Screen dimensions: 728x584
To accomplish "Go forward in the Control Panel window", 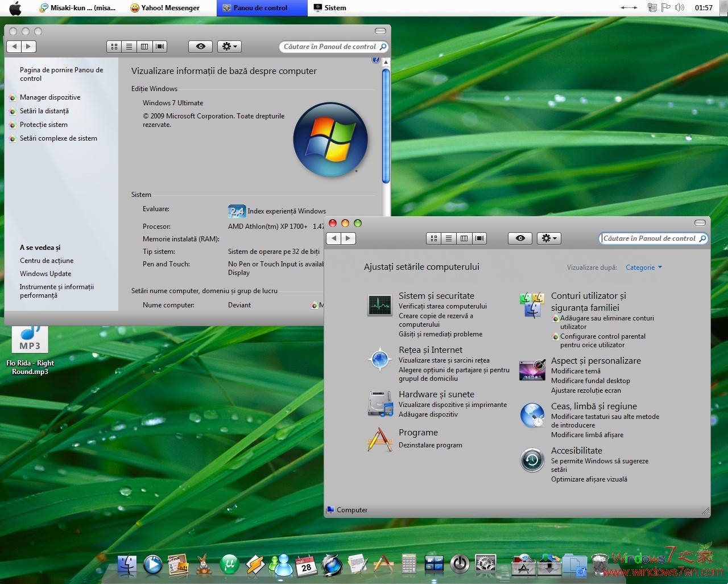I will coord(348,238).
